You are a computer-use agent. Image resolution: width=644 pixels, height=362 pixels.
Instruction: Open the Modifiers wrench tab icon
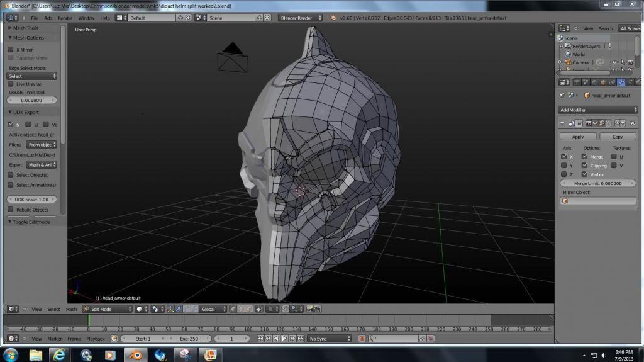621,82
